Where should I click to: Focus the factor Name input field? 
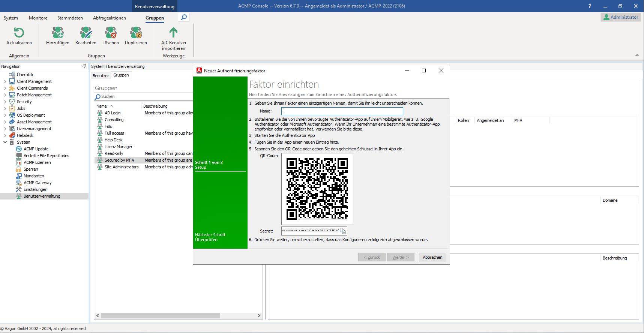click(342, 111)
